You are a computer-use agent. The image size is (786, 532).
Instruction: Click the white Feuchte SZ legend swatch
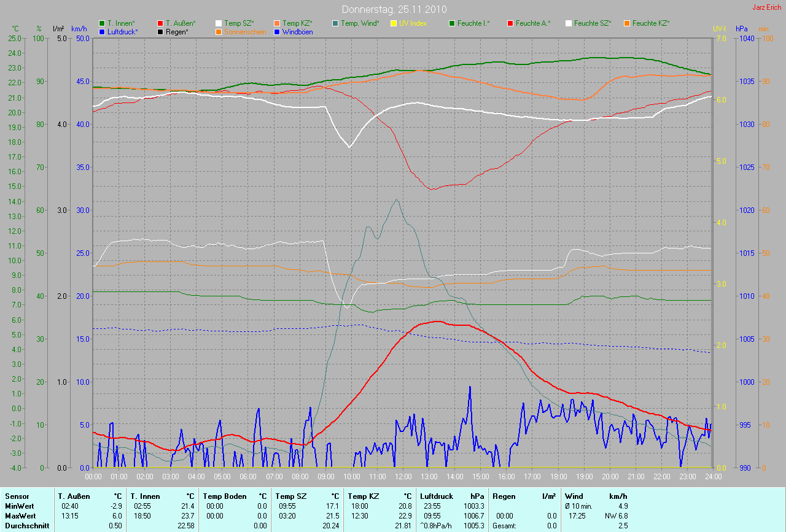[569, 23]
